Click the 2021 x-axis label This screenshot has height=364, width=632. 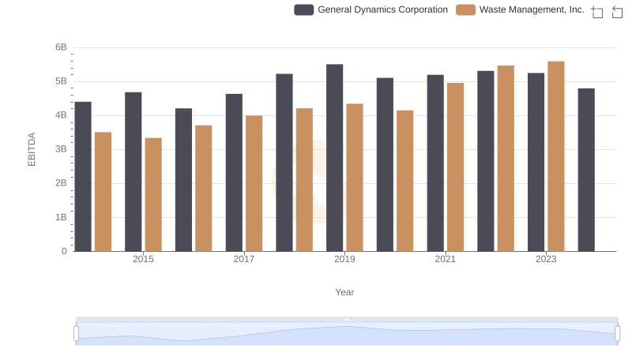click(x=446, y=259)
